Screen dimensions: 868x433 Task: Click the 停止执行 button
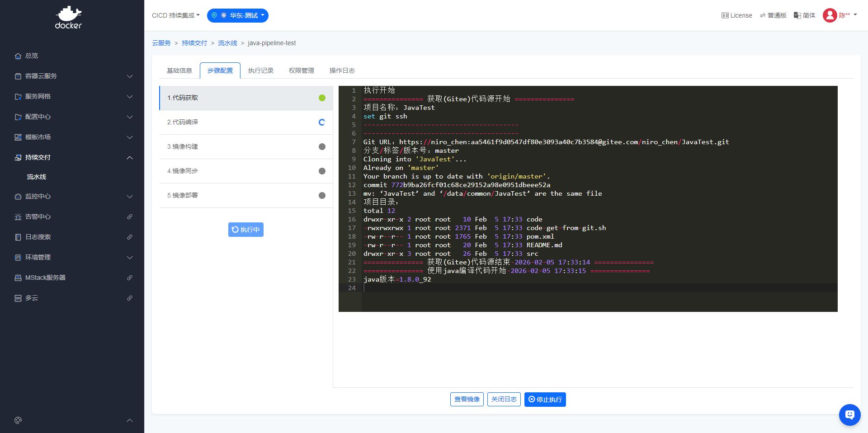pyautogui.click(x=545, y=400)
